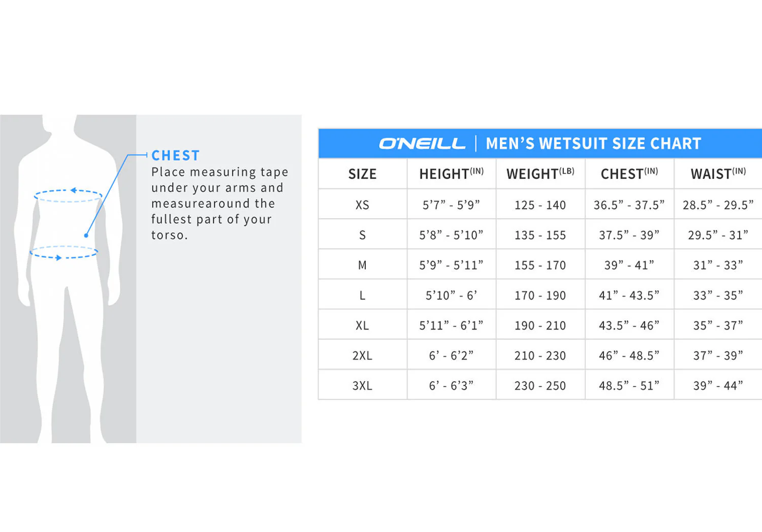This screenshot has height=532, width=762.
Task: Click the chest cell 46" - 48.5"
Action: pyautogui.click(x=629, y=355)
